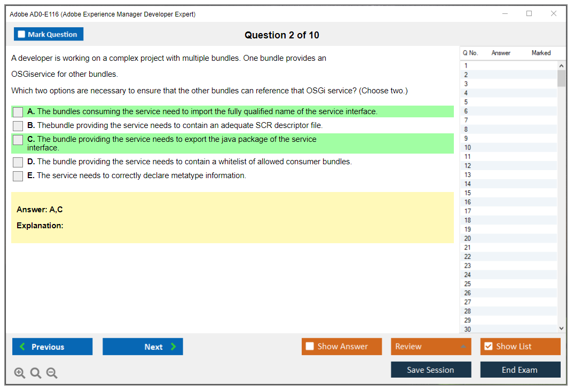Click the zoom reset magnifier icon

pos(36,373)
